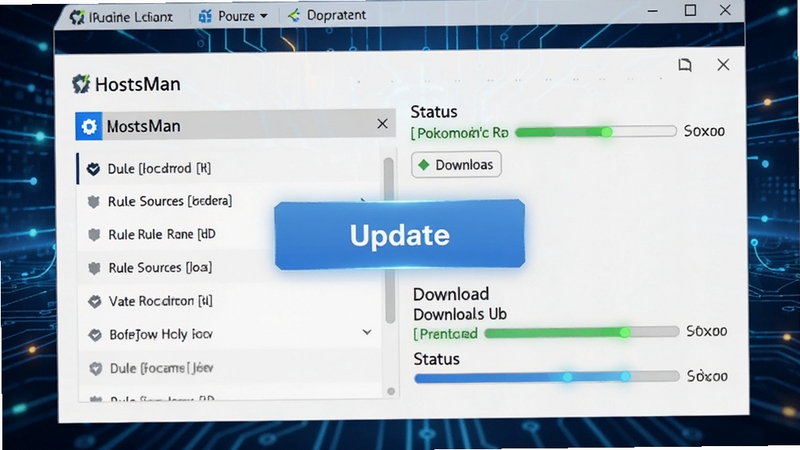Click the HostsMan logo icon
This screenshot has height=450, width=800.
[81, 84]
